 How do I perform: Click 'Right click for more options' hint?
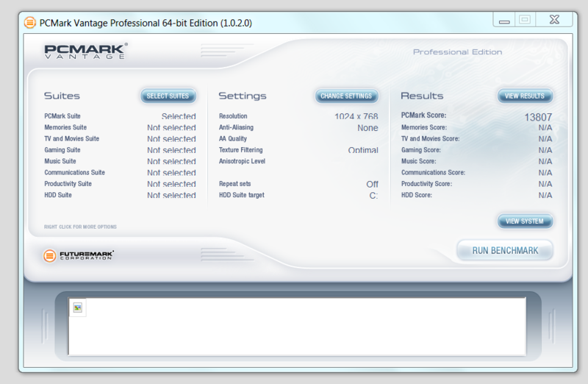[80, 227]
